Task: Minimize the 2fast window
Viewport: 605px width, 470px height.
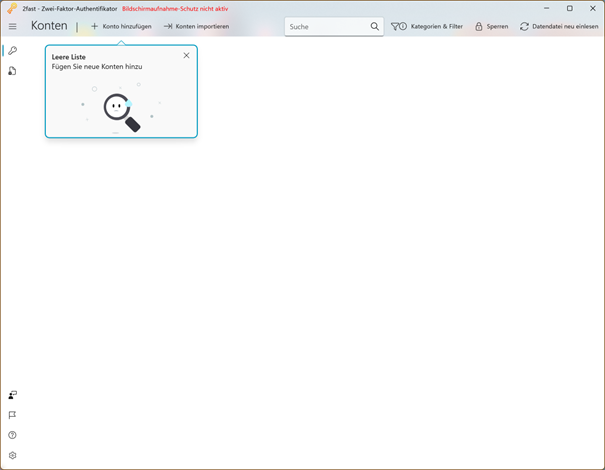Action: pyautogui.click(x=546, y=8)
